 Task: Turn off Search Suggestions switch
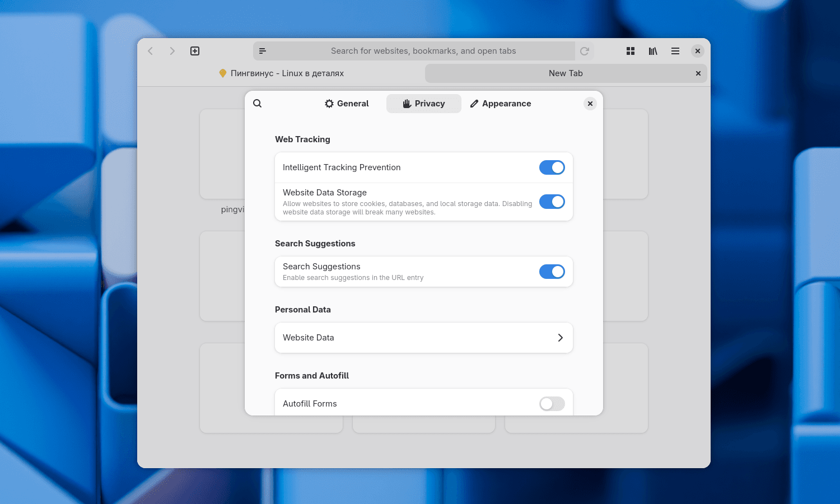(x=552, y=272)
